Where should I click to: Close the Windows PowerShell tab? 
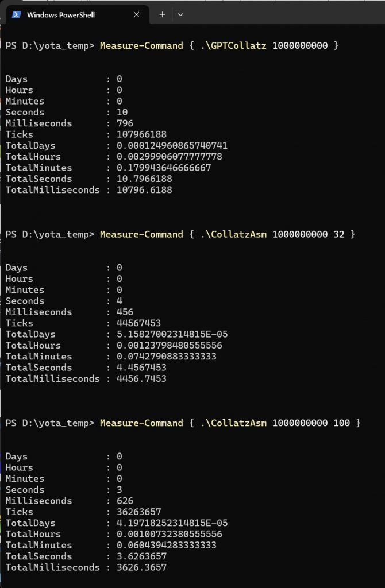pos(136,14)
